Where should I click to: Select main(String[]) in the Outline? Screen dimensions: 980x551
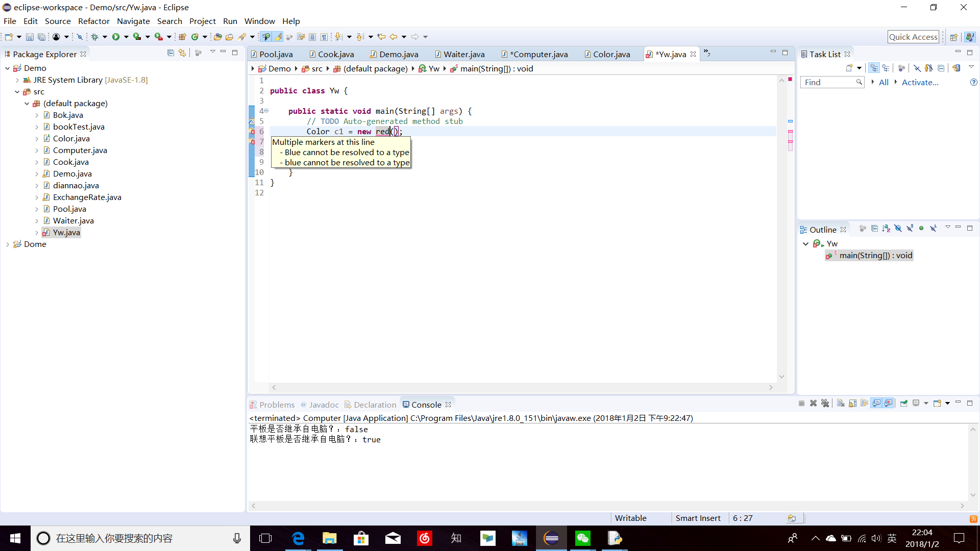point(869,256)
